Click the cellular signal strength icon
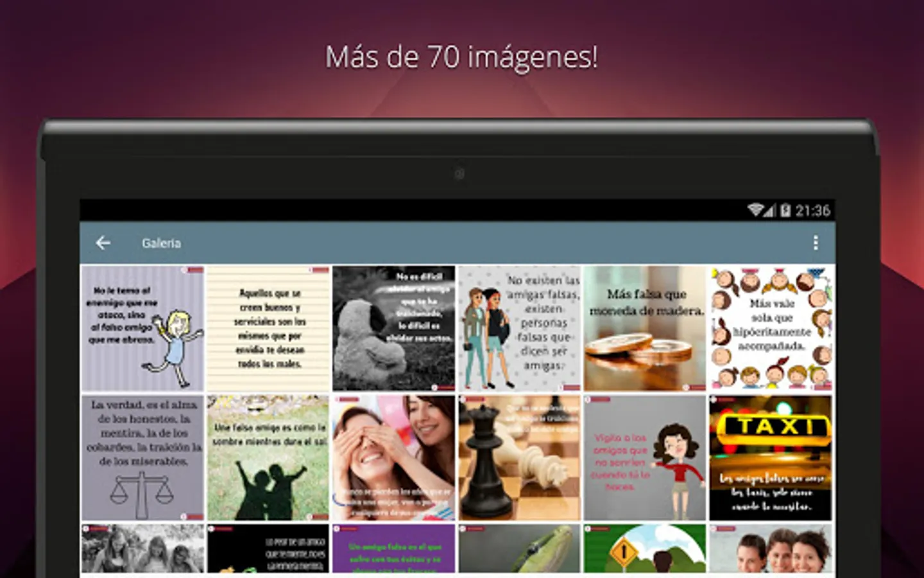This screenshot has width=924, height=578. (x=770, y=209)
